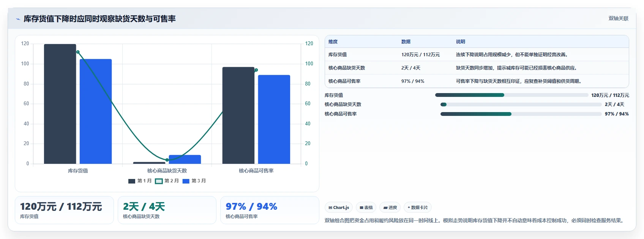Open the 120万元 / 112万元 stat card
The height and width of the screenshot is (239, 644).
tap(64, 210)
